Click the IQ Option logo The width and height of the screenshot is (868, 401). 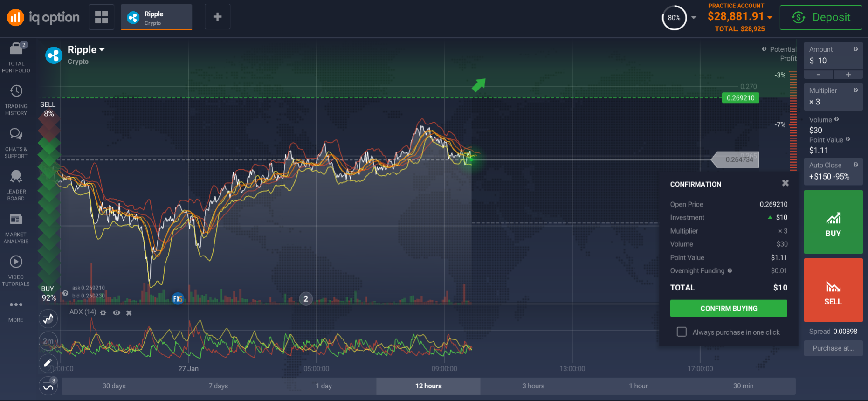[43, 17]
